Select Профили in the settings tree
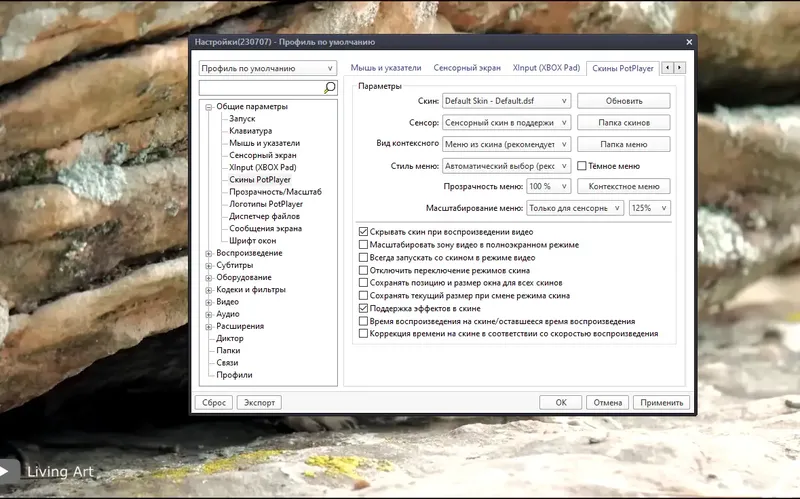 point(234,375)
